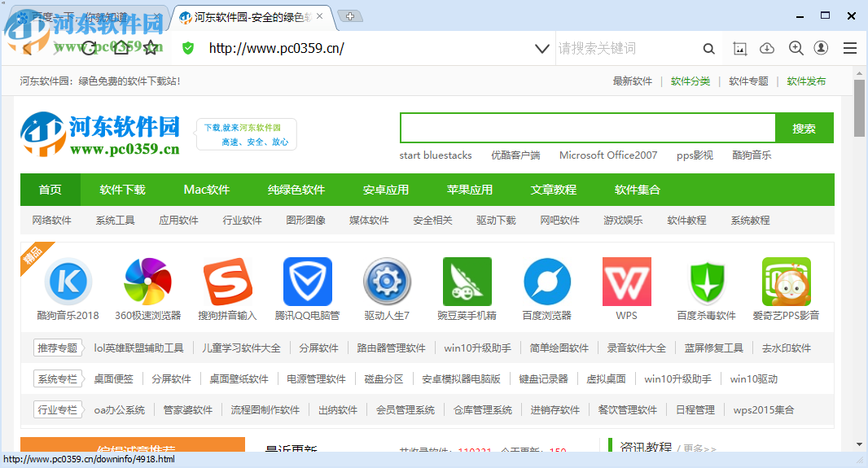Open the 文章教程 navigation item
This screenshot has width=868, height=468.
click(554, 190)
